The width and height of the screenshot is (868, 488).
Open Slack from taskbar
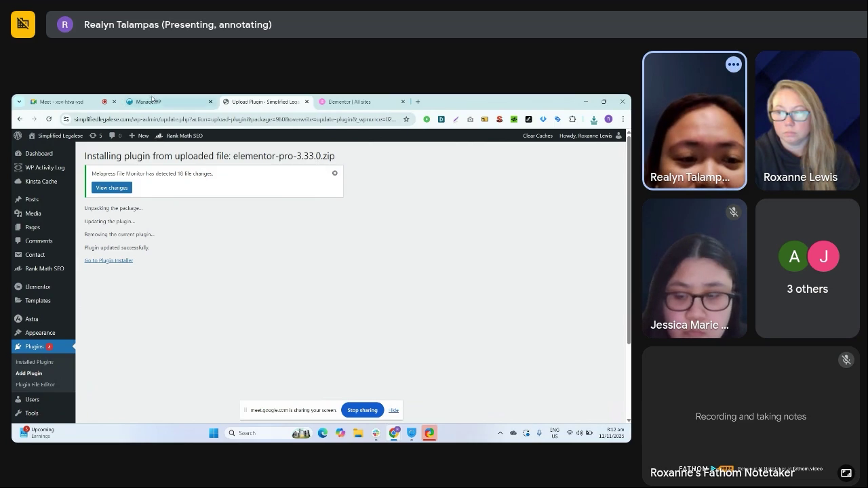376,433
